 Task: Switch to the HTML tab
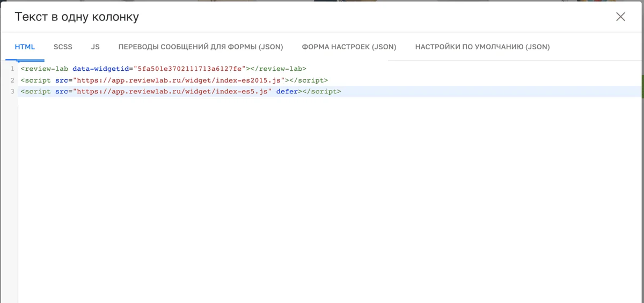(25, 47)
